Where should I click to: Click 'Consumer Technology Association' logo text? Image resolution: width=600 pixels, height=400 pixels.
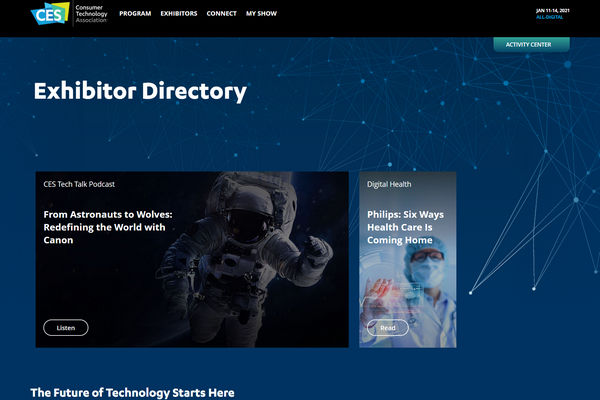pyautogui.click(x=91, y=13)
